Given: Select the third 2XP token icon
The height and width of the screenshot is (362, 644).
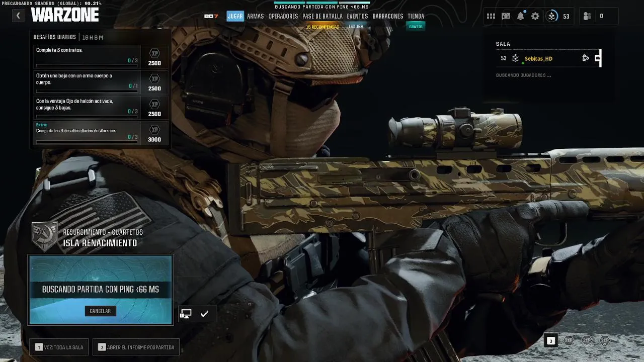Looking at the screenshot, I should pyautogui.click(x=604, y=340).
